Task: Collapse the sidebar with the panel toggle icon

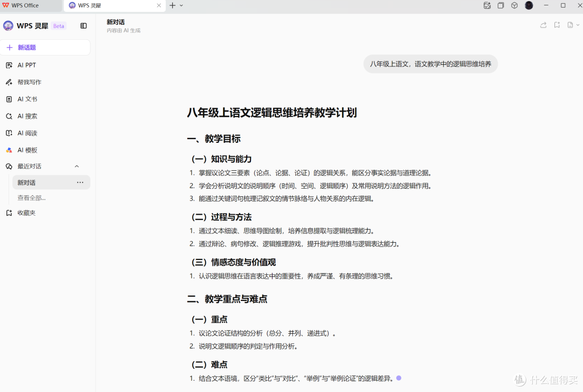Action: pos(83,26)
